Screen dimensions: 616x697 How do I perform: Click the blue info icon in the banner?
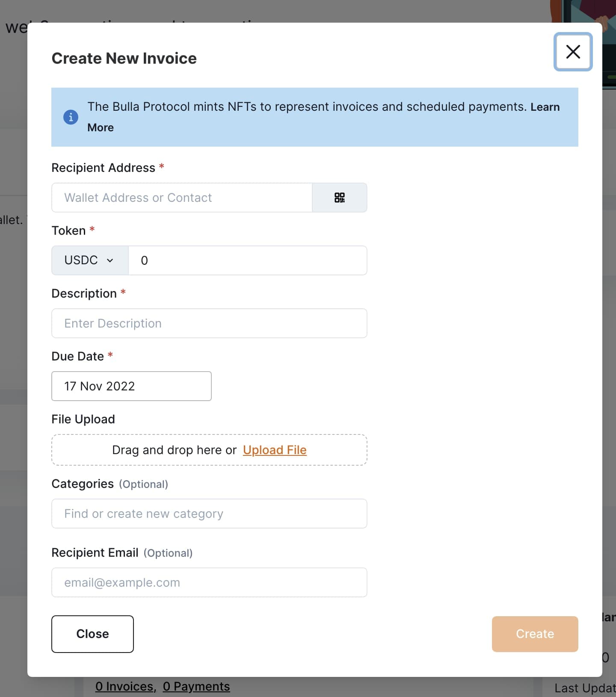[71, 117]
